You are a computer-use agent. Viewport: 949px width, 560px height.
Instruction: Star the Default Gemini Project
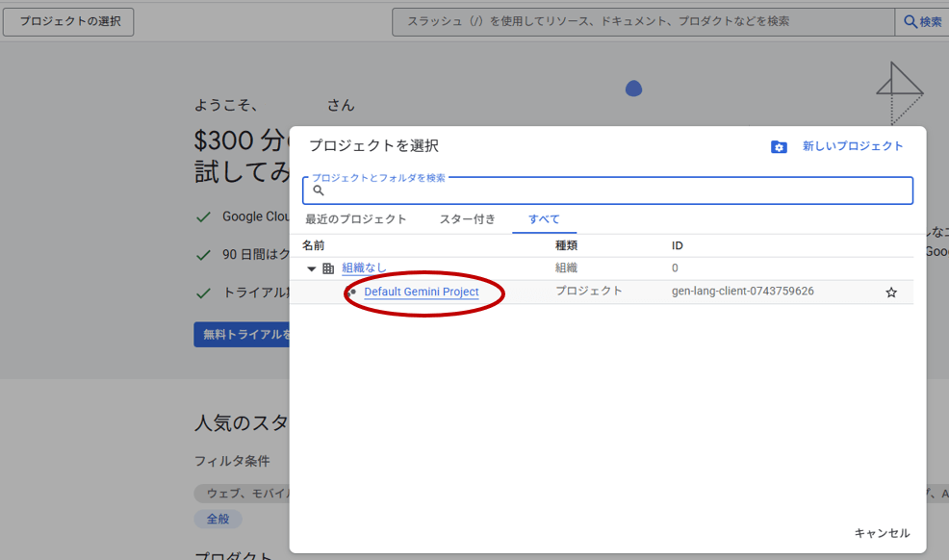(891, 293)
